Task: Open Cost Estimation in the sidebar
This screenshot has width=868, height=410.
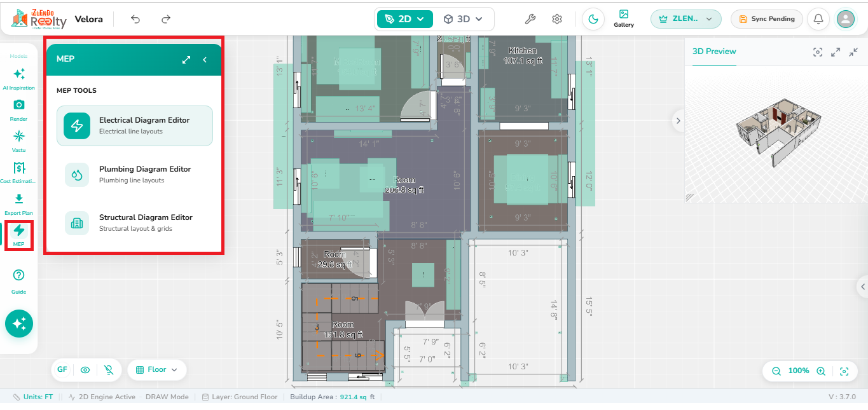Action: [x=19, y=172]
